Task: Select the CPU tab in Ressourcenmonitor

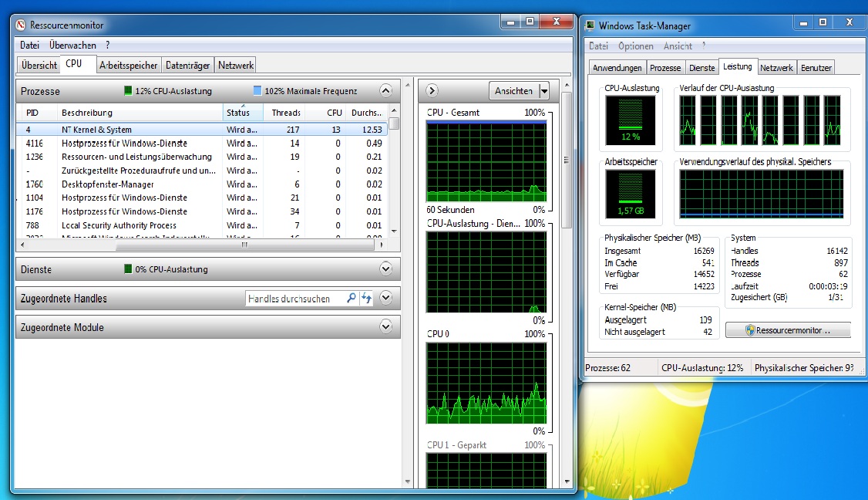Action: coord(74,64)
